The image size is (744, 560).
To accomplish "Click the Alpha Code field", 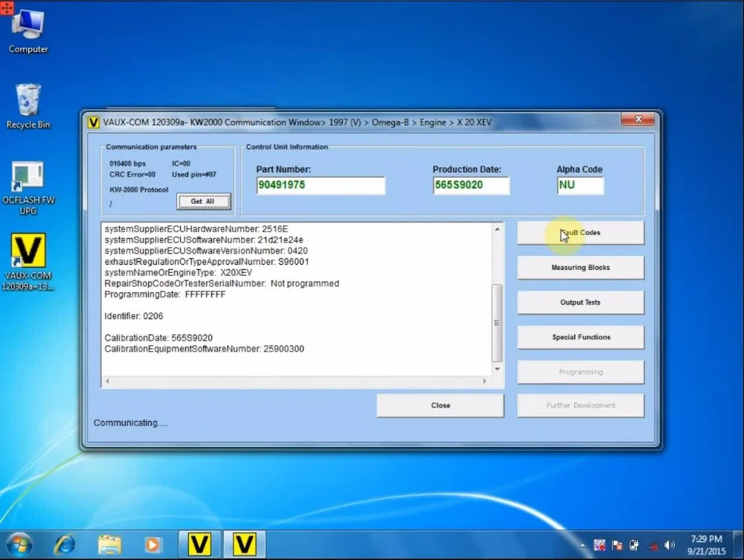I will 580,185.
